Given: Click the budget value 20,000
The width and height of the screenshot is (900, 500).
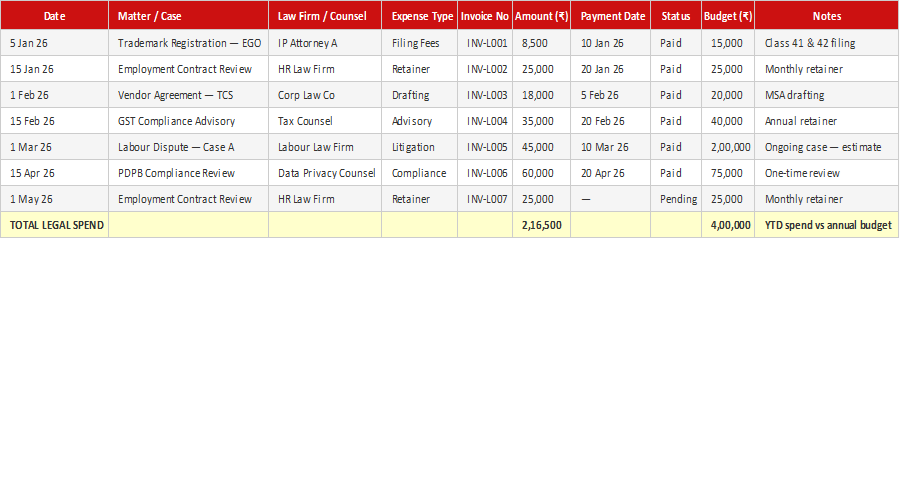Looking at the screenshot, I should pyautogui.click(x=728, y=95).
